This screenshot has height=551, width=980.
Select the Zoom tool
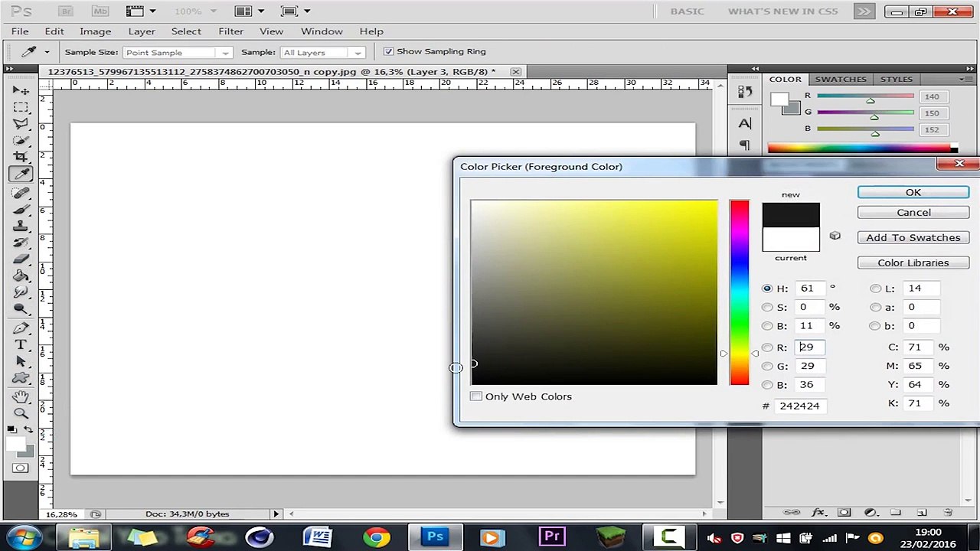pos(21,414)
